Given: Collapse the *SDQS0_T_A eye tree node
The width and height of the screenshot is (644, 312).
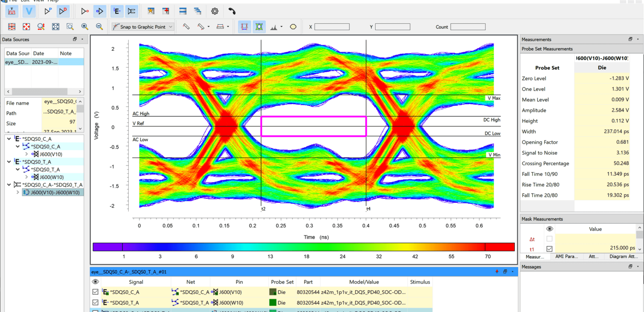Looking at the screenshot, I should point(10,162).
